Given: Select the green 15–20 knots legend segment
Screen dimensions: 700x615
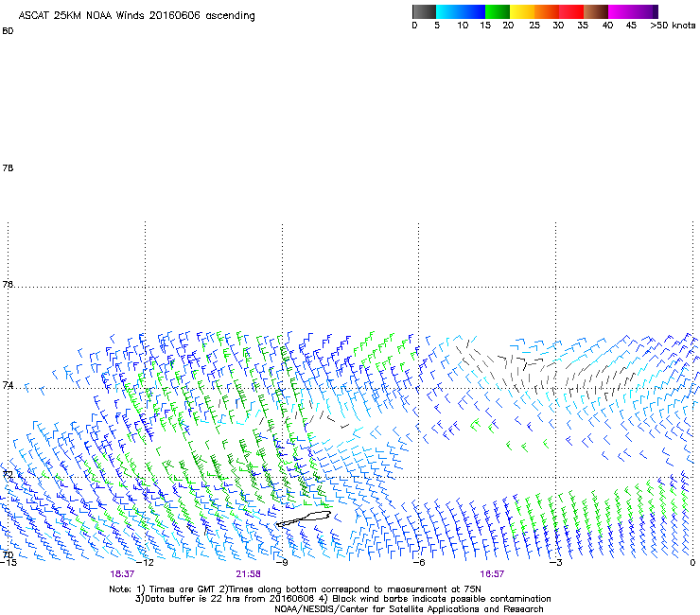Looking at the screenshot, I should click(498, 11).
